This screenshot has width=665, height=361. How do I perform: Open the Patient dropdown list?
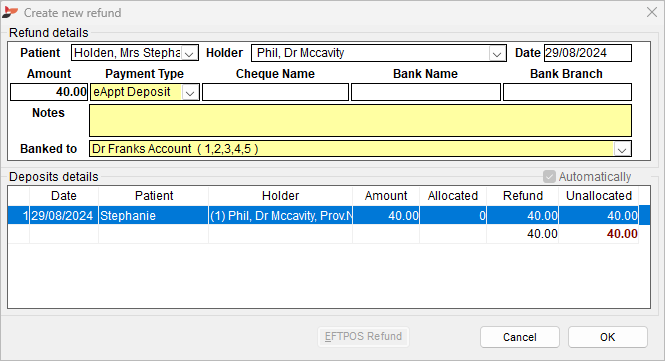(x=190, y=53)
